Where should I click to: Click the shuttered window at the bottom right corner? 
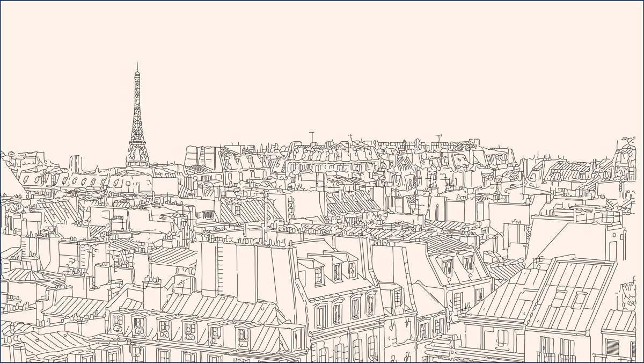coord(614,349)
